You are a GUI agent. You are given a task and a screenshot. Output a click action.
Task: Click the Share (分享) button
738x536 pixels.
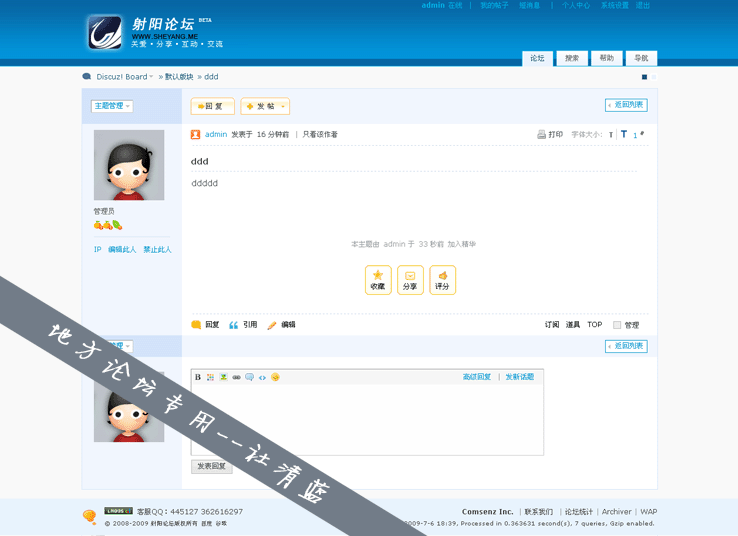click(x=410, y=280)
